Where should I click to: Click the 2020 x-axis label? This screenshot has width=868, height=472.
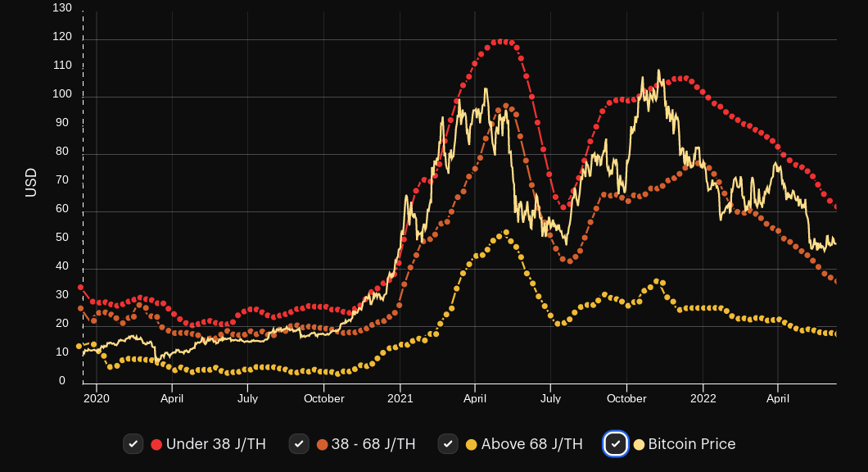[97, 399]
